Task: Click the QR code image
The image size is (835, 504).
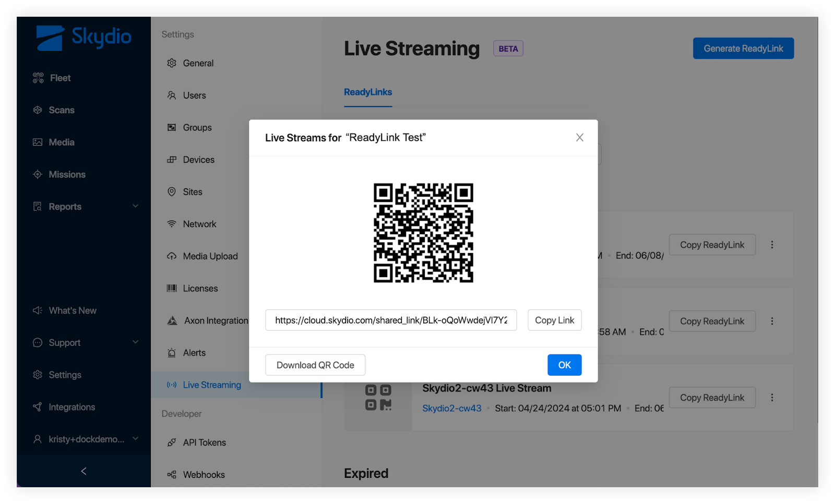Action: (x=423, y=233)
